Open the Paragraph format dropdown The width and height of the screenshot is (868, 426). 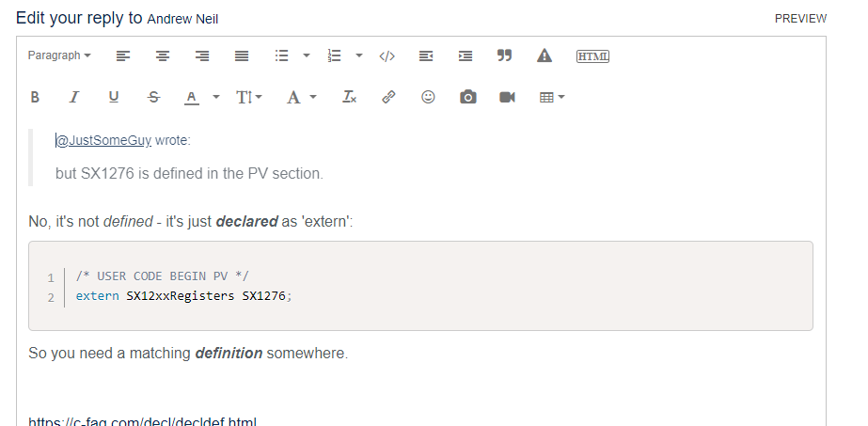59,56
